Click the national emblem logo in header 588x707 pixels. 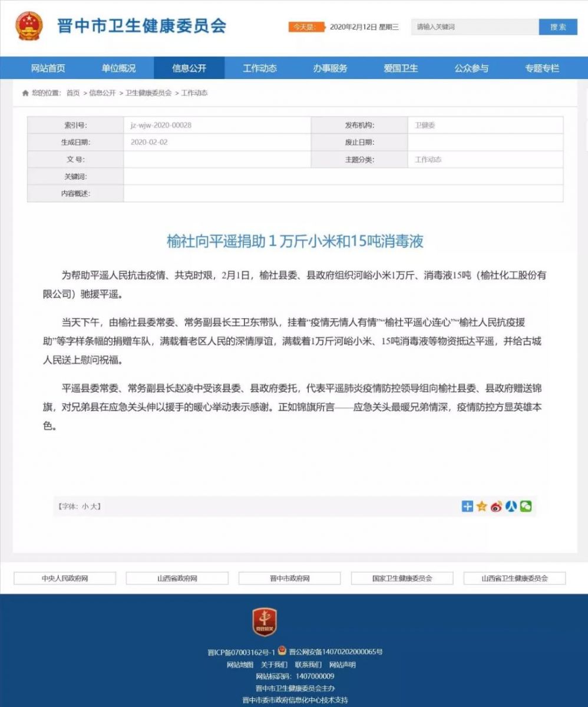29,27
